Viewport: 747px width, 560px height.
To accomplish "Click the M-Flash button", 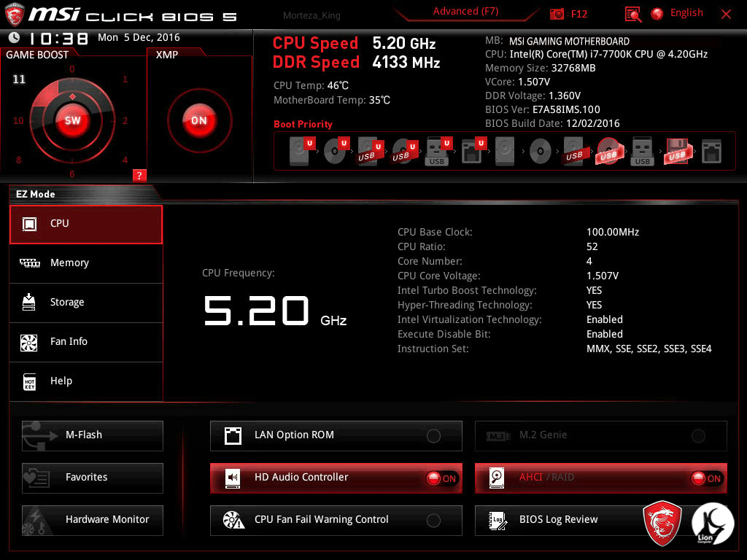I will point(93,435).
